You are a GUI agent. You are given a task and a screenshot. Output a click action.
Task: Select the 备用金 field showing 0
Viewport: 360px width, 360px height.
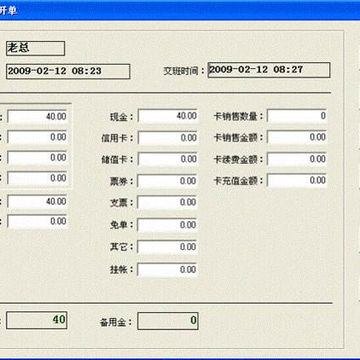point(168,321)
